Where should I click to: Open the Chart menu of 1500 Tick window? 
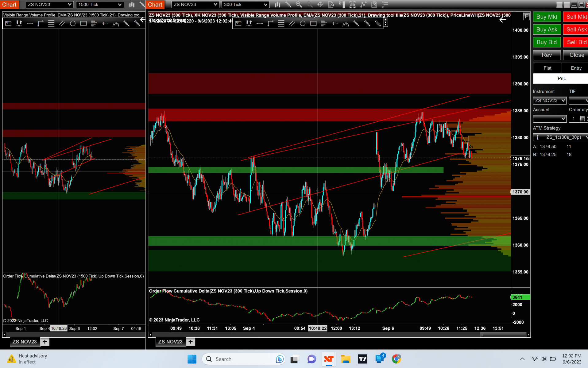(x=10, y=5)
